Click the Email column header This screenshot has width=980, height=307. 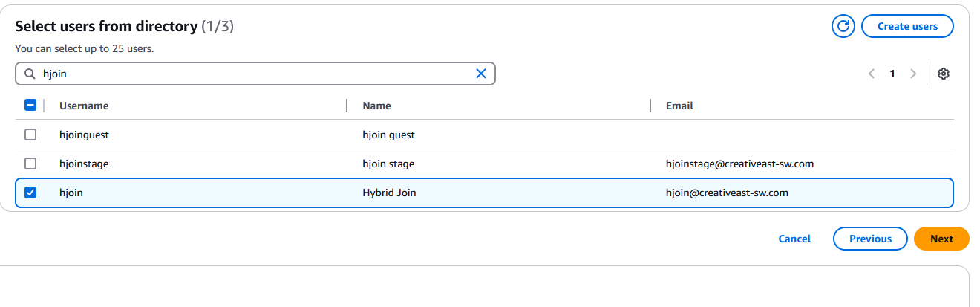679,106
